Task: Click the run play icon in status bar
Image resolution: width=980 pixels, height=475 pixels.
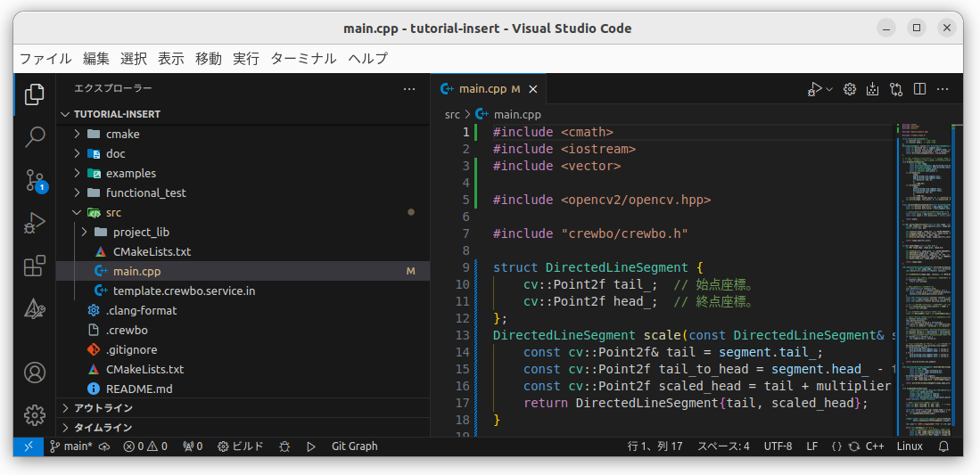Action: click(x=310, y=446)
